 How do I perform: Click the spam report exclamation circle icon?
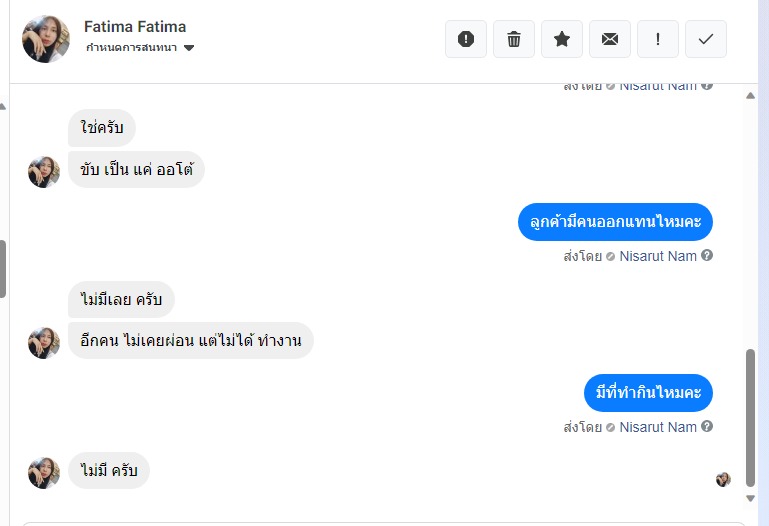(466, 39)
